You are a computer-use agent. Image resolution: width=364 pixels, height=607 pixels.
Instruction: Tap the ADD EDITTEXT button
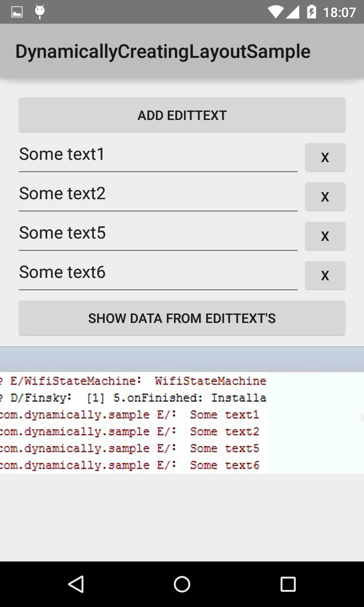[x=182, y=115]
